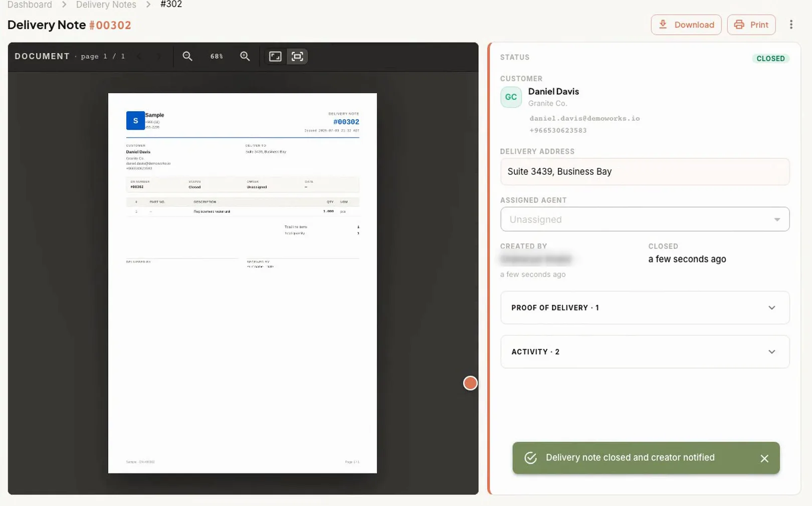Go to previous document page
812x506 pixels.
pyautogui.click(x=139, y=56)
